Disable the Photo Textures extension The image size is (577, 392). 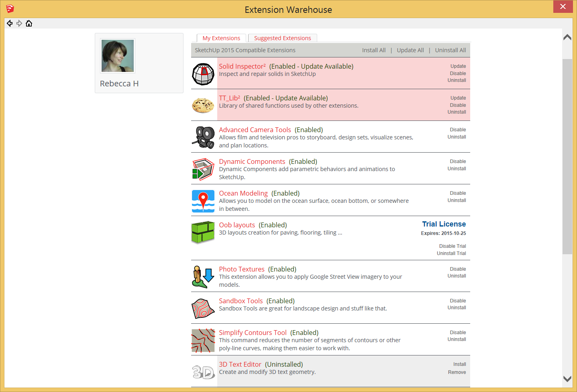458,269
